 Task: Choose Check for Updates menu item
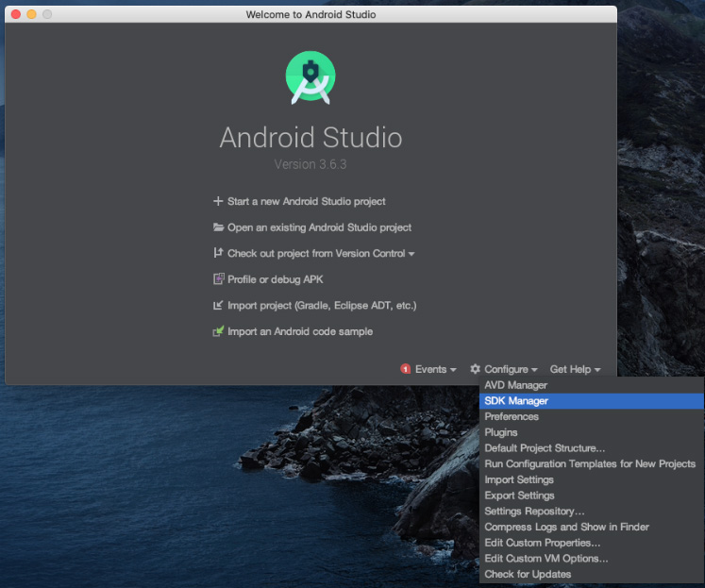coord(528,574)
